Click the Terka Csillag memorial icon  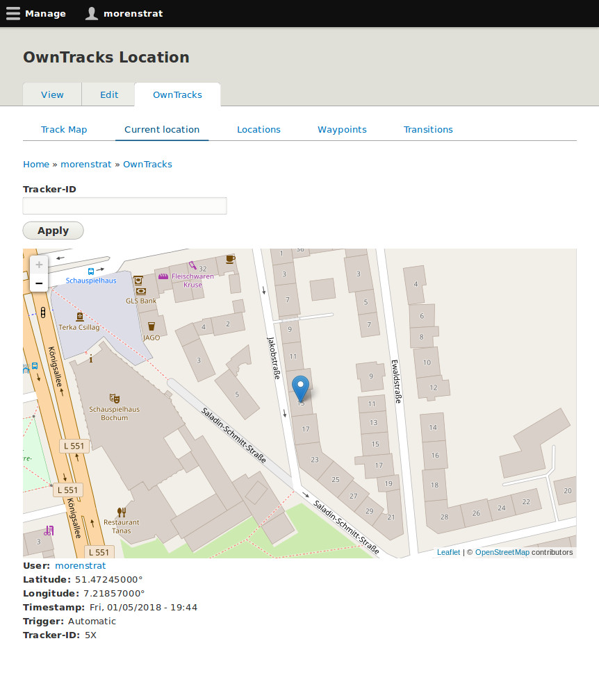[79, 317]
